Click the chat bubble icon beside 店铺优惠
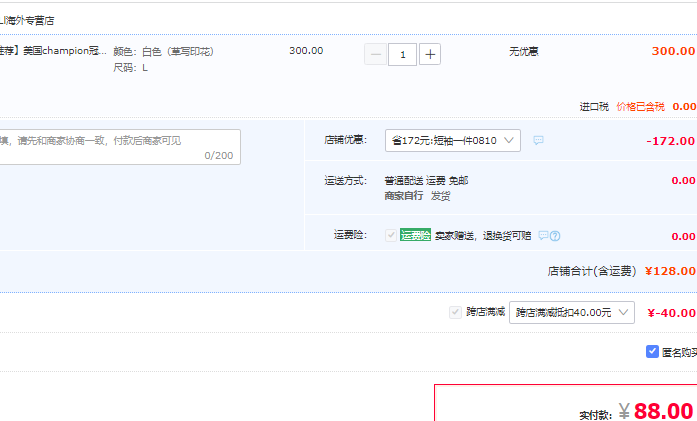 click(538, 140)
